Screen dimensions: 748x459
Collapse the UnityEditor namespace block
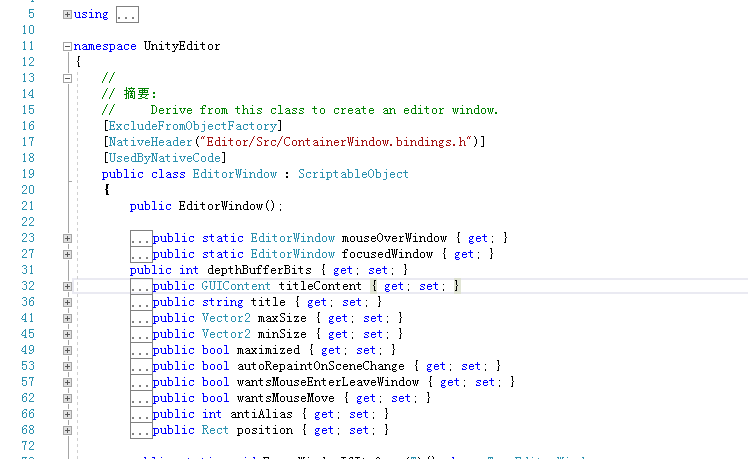pyautogui.click(x=67, y=46)
